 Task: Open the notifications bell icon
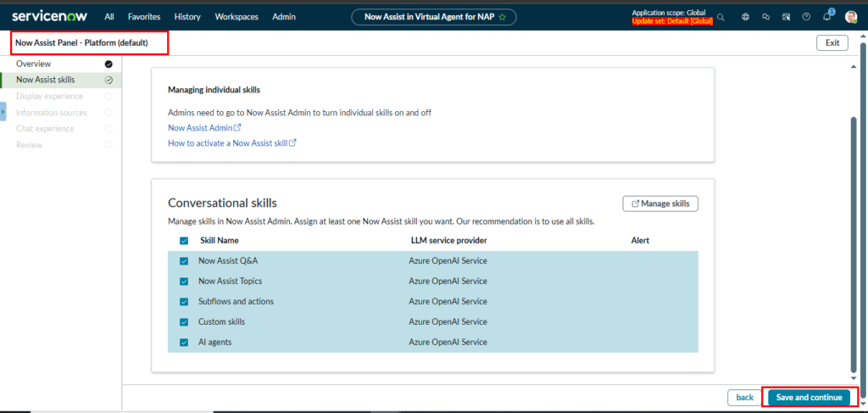(827, 16)
